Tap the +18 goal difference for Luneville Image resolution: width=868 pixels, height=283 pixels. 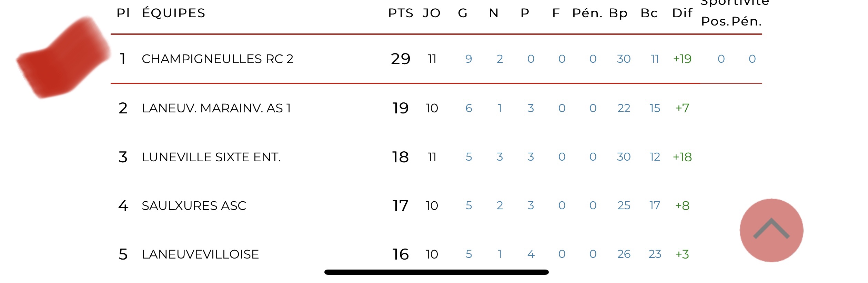click(682, 157)
